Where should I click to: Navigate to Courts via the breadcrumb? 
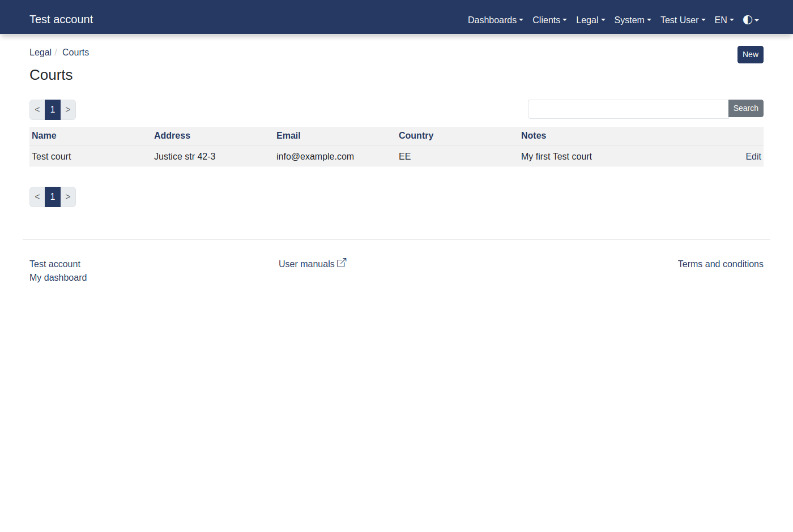pyautogui.click(x=75, y=52)
